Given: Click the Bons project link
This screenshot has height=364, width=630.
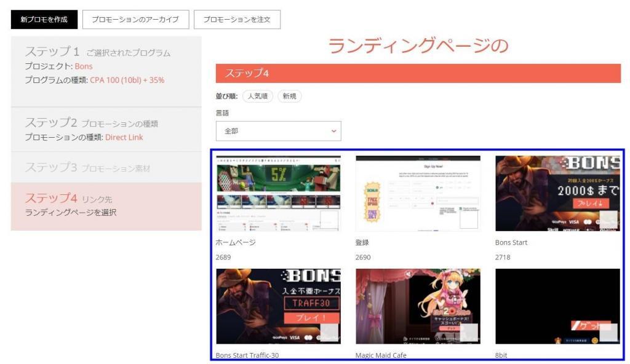Looking at the screenshot, I should (x=84, y=66).
